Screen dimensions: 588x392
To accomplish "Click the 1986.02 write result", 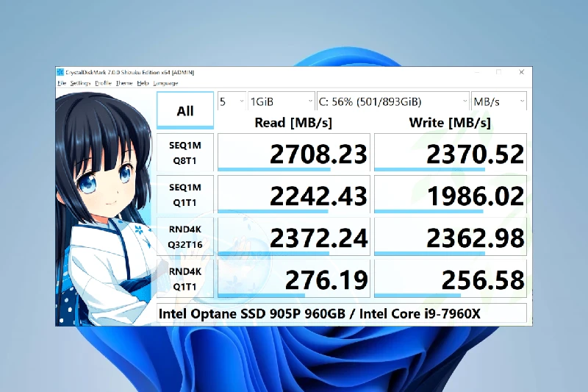I will click(451, 195).
